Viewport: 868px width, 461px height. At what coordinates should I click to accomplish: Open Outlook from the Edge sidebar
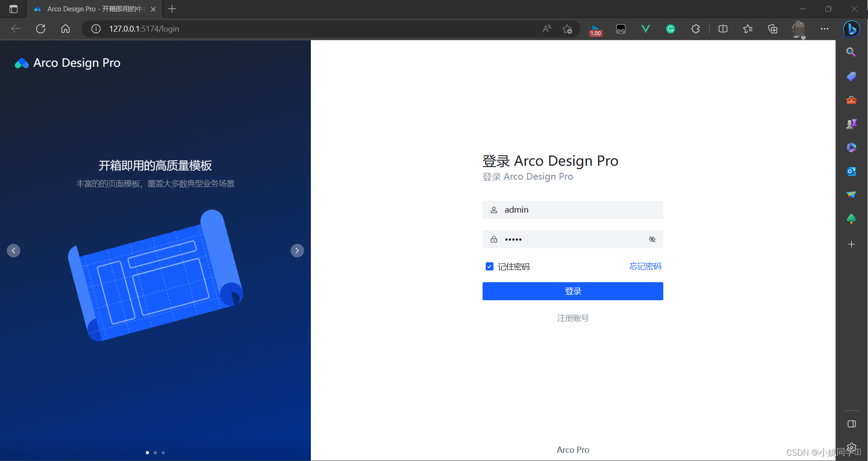point(851,172)
